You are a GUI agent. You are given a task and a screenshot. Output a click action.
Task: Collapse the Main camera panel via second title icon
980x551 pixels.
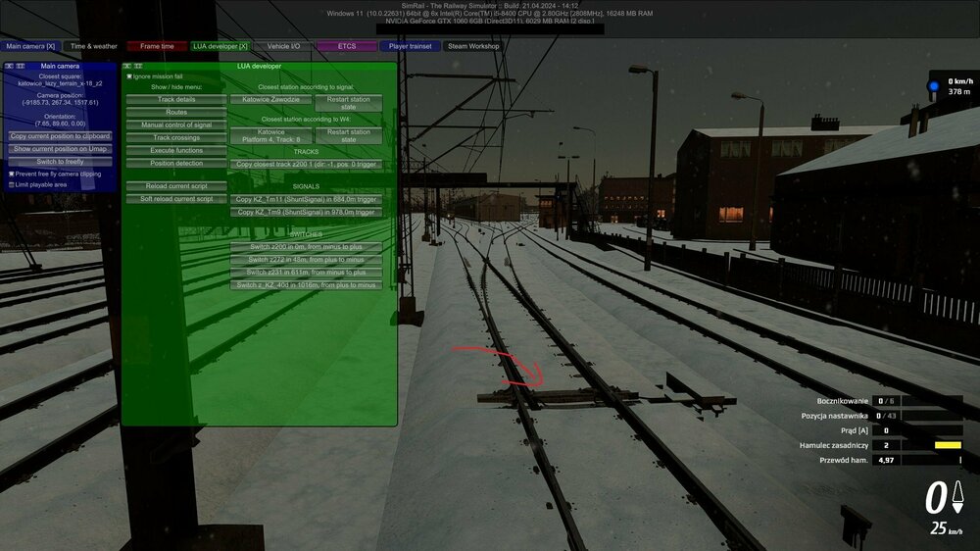pos(20,66)
